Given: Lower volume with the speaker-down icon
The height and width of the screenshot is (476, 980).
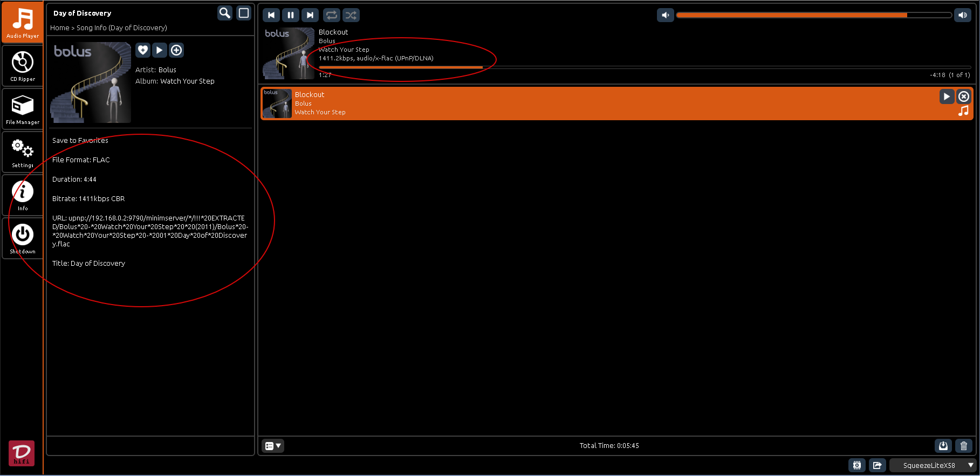Looking at the screenshot, I should coord(666,15).
